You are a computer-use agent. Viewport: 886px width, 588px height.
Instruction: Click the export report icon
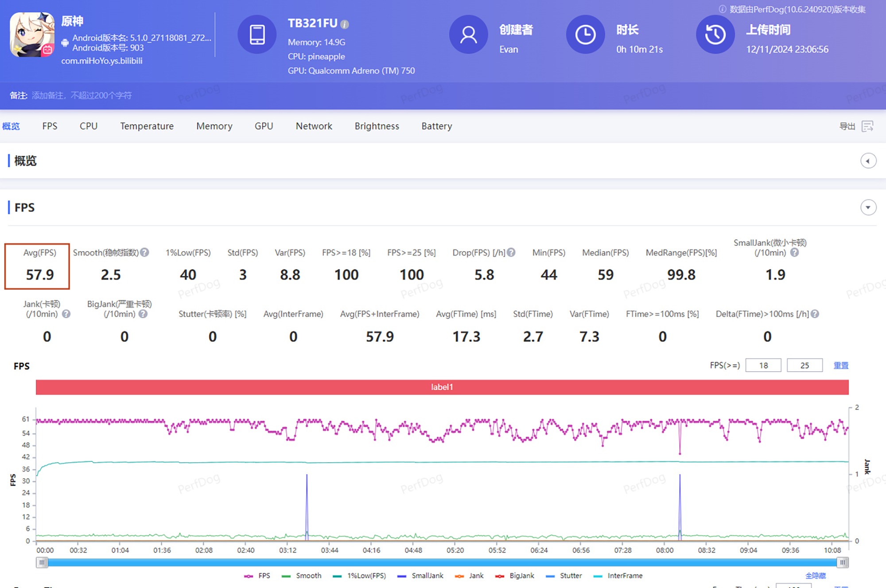click(867, 126)
